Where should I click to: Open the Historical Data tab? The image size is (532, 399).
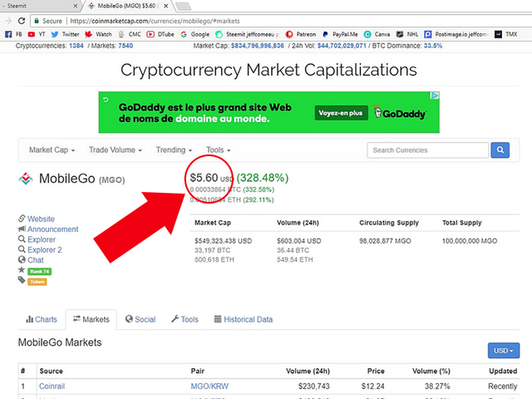pyautogui.click(x=244, y=319)
